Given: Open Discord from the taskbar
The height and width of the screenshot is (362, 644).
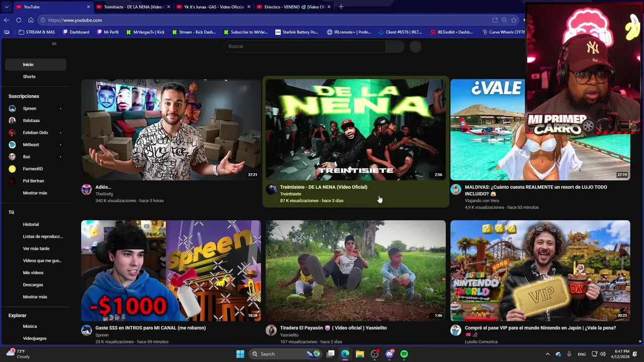Looking at the screenshot, I should (x=389, y=354).
